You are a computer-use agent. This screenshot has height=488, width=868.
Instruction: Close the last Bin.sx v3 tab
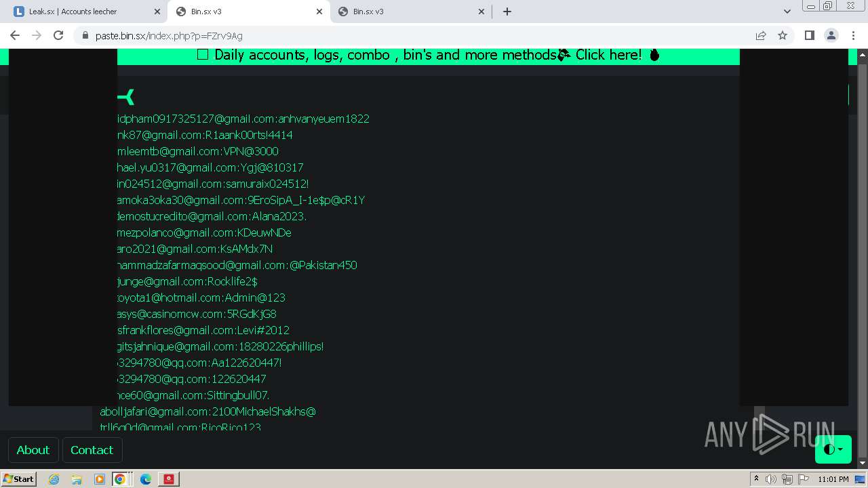481,12
